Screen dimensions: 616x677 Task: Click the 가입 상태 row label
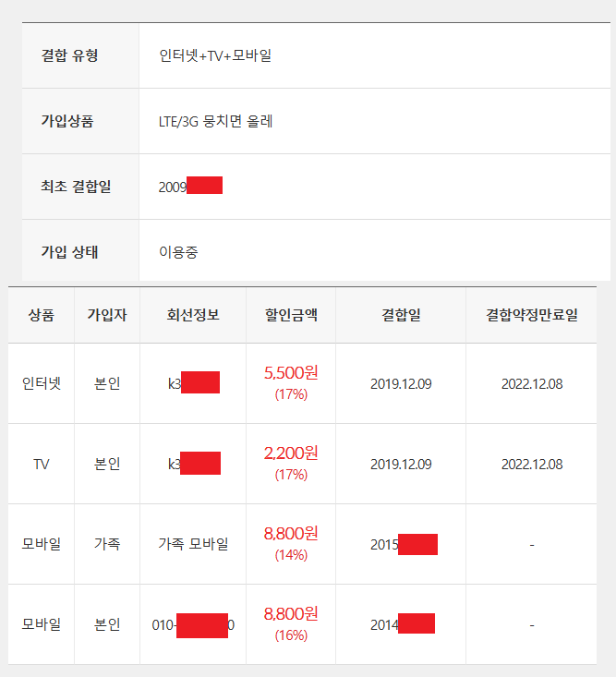pyautogui.click(x=69, y=252)
